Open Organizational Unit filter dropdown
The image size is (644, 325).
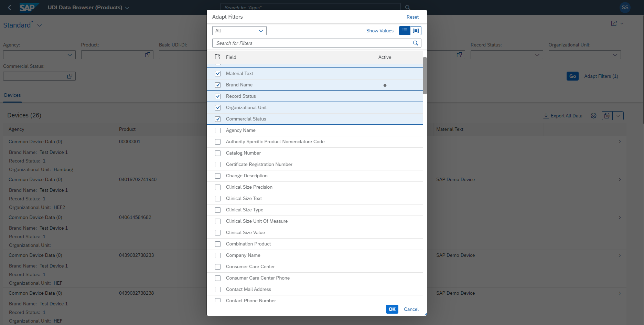[x=615, y=55]
